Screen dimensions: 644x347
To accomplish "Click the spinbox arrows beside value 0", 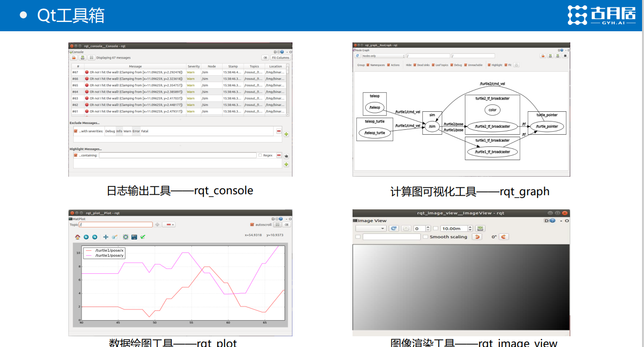I will [428, 228].
